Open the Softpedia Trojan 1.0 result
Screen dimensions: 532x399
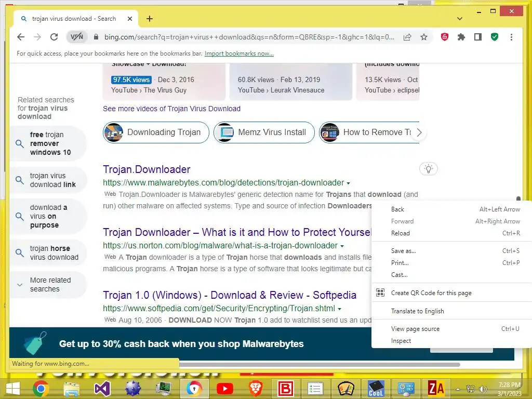(230, 295)
